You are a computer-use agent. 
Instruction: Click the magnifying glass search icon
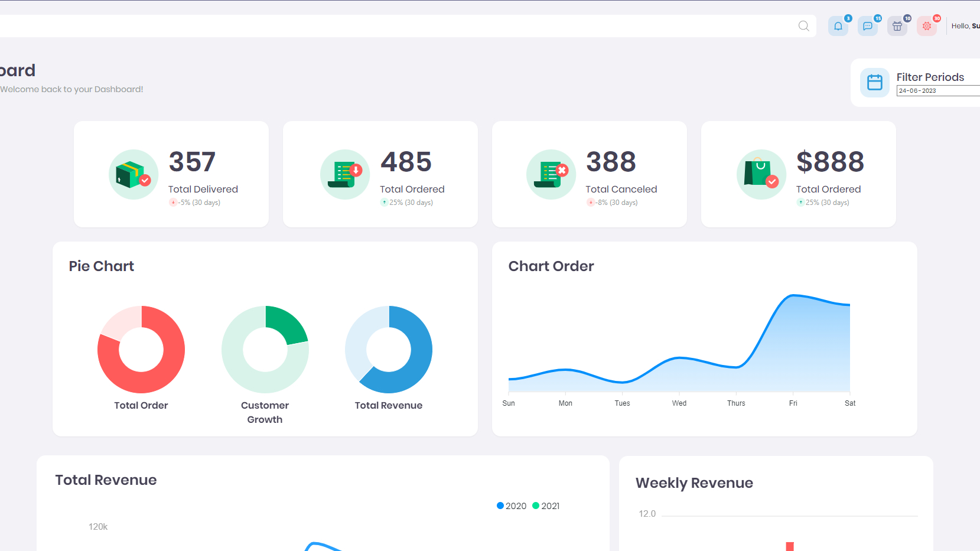[x=803, y=26]
